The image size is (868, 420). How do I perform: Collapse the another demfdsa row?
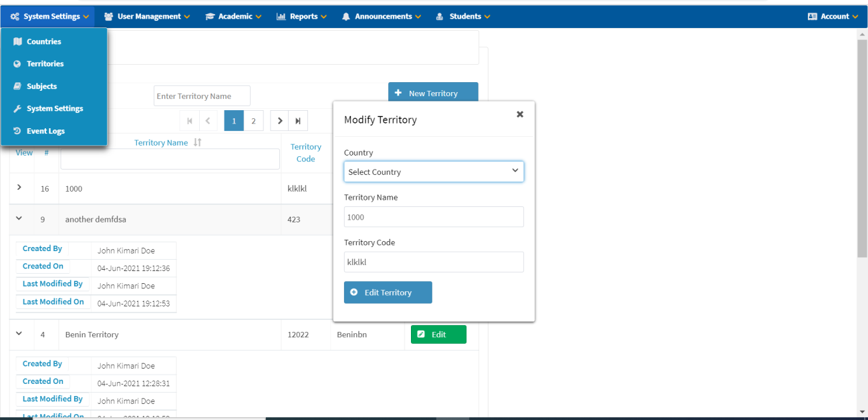coord(19,219)
